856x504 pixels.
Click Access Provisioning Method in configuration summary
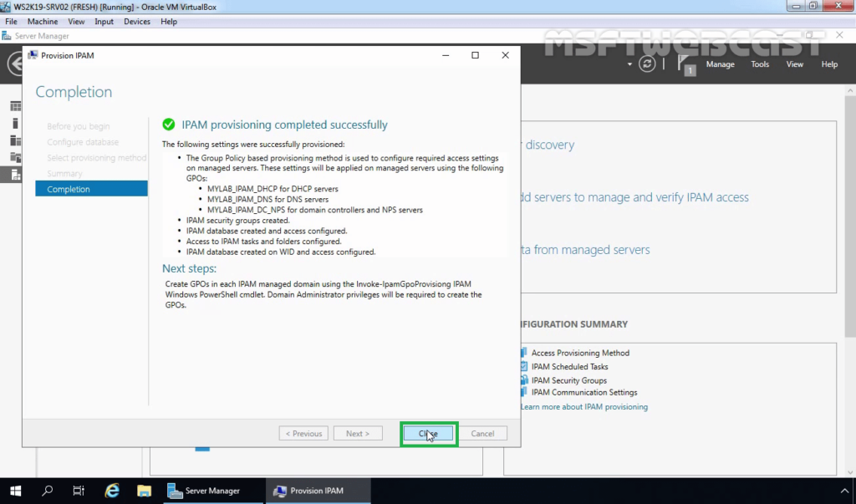tap(580, 353)
